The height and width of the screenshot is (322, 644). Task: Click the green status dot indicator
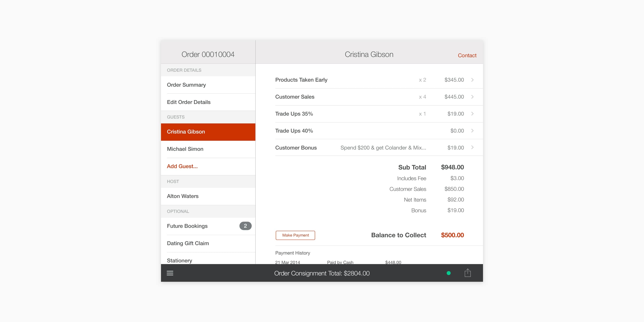[x=449, y=273]
